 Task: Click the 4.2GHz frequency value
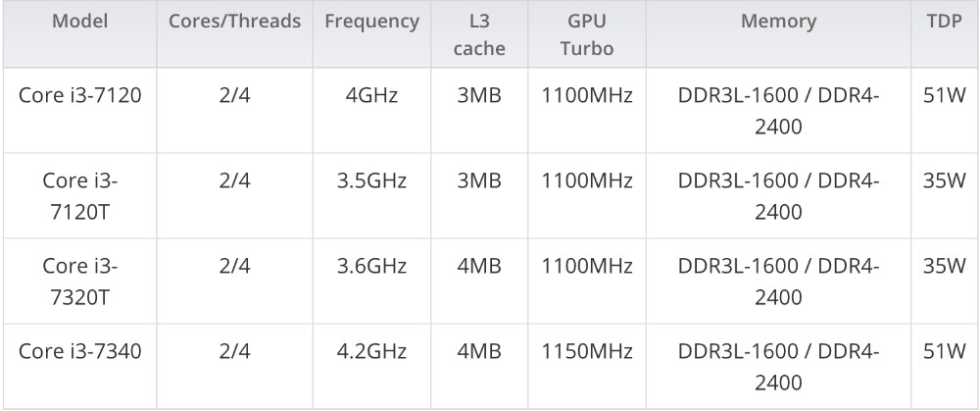pos(371,351)
